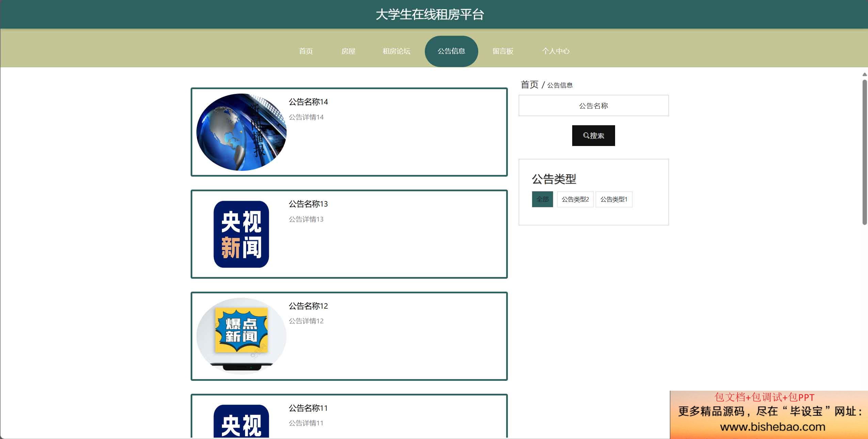Click the 首页 breadcrumb link
The height and width of the screenshot is (439, 868).
[529, 84]
